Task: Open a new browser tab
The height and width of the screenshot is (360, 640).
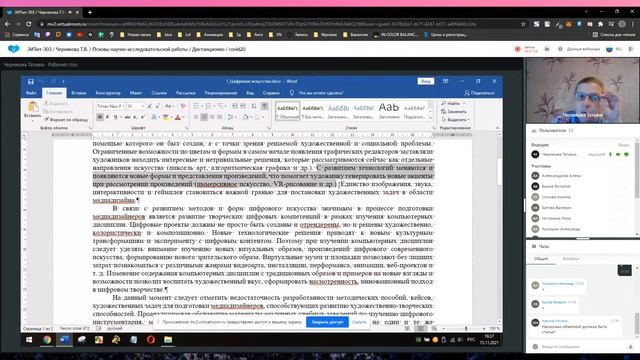Action: click(90, 12)
